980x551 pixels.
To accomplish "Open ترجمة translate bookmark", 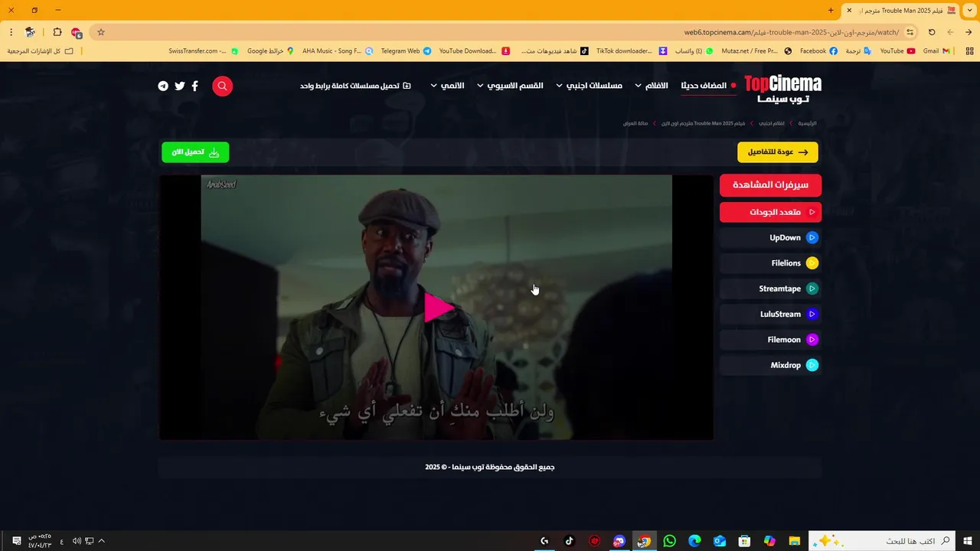I will point(858,51).
